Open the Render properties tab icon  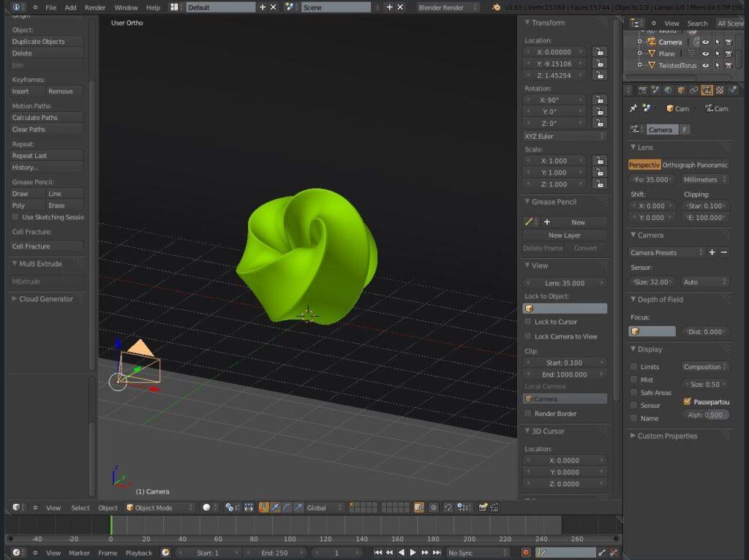(642, 90)
